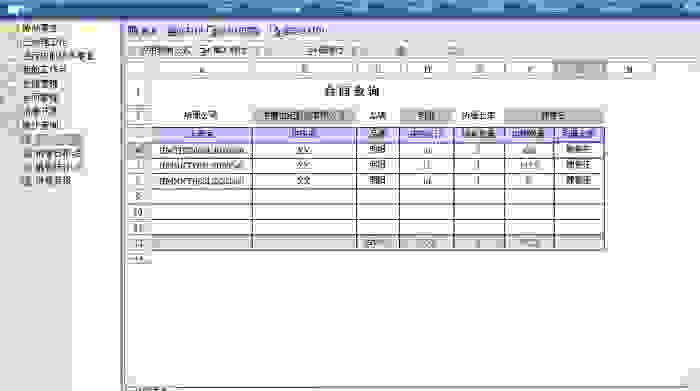Select the first row's action link in last column

click(579, 149)
